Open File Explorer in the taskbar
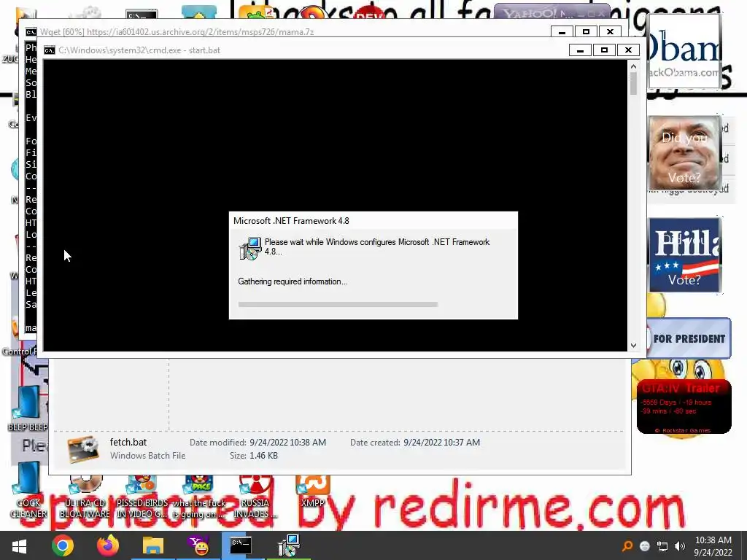 (x=153, y=545)
